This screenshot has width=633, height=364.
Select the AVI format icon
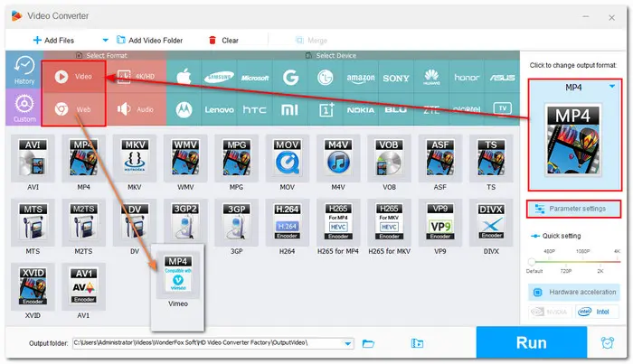click(33, 158)
